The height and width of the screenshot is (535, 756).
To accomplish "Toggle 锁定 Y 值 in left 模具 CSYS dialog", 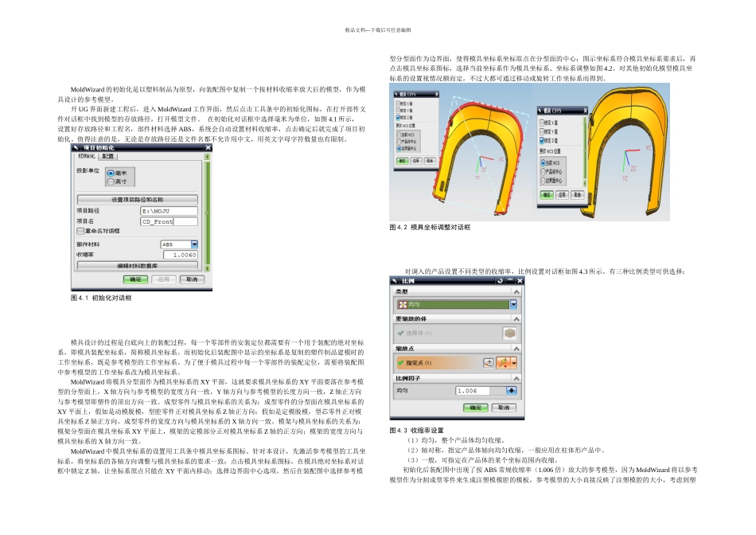I will (x=398, y=111).
